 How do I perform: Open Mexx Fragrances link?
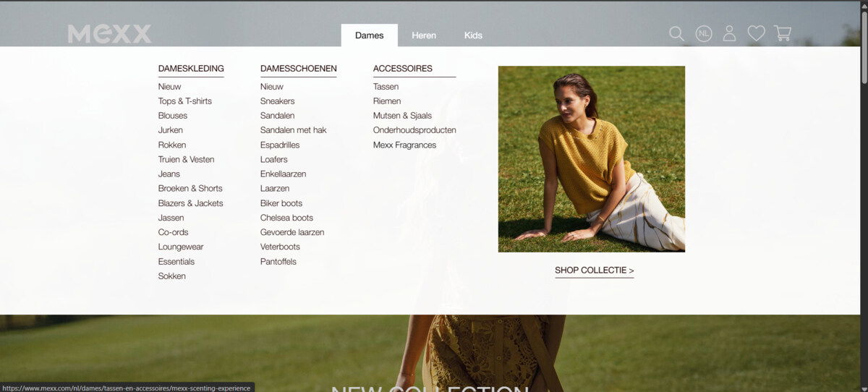(x=404, y=145)
